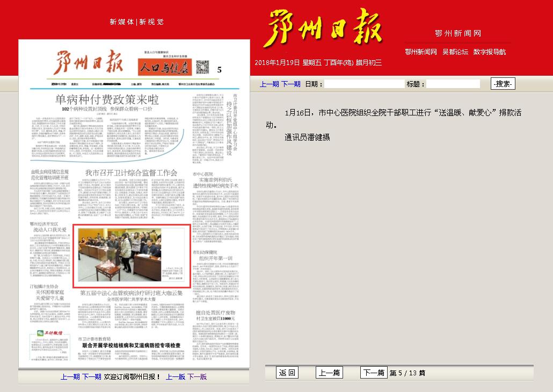
Task: Click the credit line 通讯员潘健摄
Action: pos(307,137)
